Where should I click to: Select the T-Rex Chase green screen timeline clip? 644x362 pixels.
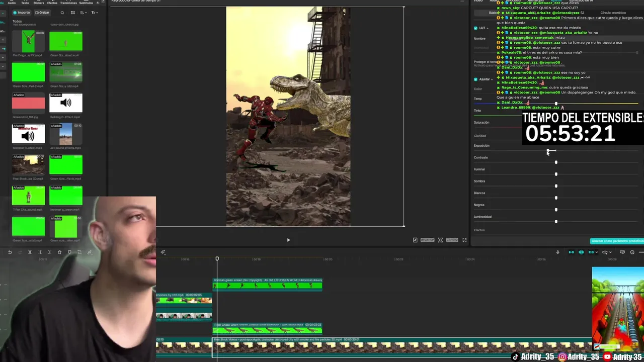[267, 328]
